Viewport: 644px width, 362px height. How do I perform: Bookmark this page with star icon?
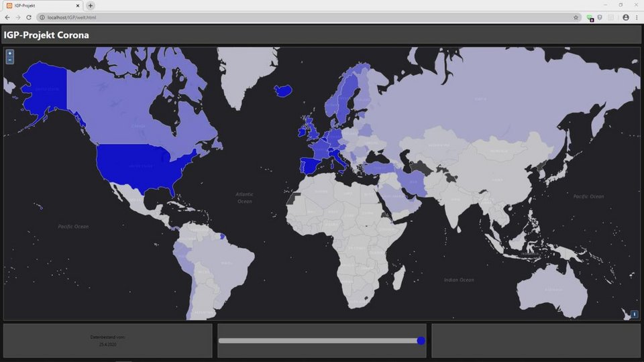pyautogui.click(x=576, y=17)
